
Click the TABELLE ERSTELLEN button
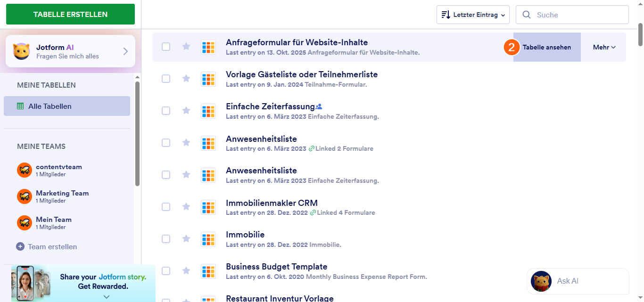pos(70,14)
